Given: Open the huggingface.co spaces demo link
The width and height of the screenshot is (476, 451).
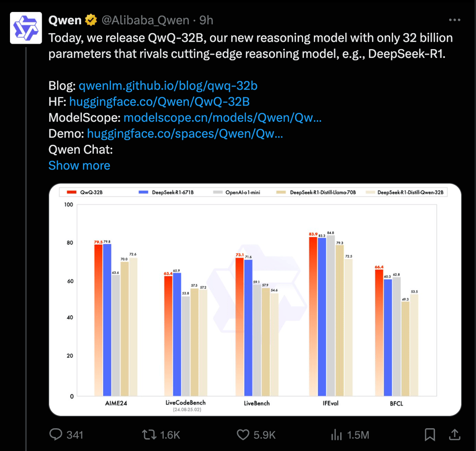Looking at the screenshot, I should (185, 134).
